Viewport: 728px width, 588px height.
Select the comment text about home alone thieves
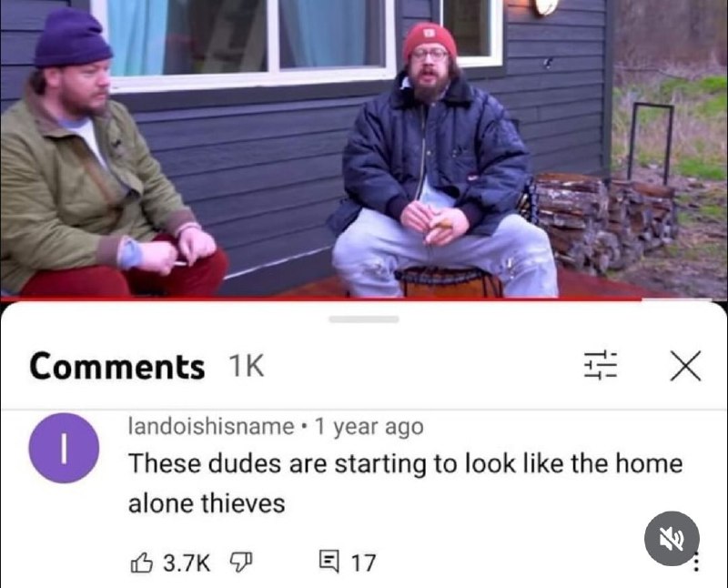point(405,483)
